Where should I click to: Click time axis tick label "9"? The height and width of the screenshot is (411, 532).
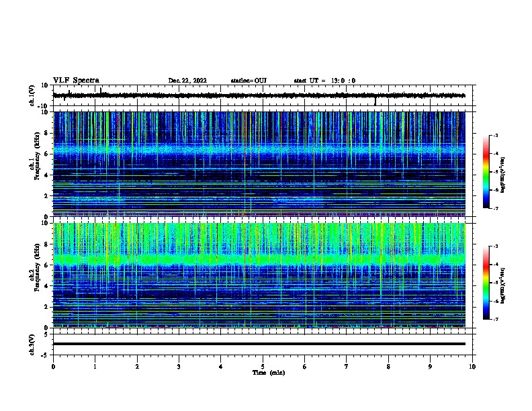[430, 367]
